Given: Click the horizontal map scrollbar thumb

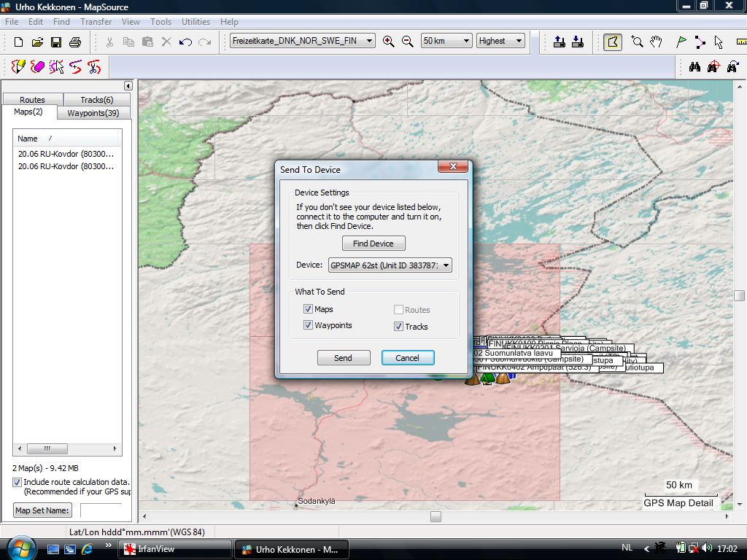Looking at the screenshot, I should [x=436, y=516].
